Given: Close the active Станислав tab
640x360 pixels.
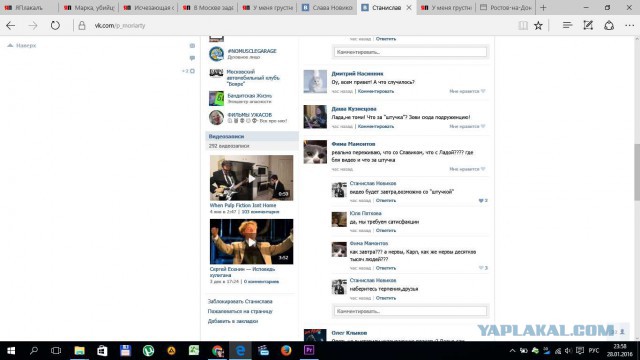Looking at the screenshot, I should [x=409, y=7].
